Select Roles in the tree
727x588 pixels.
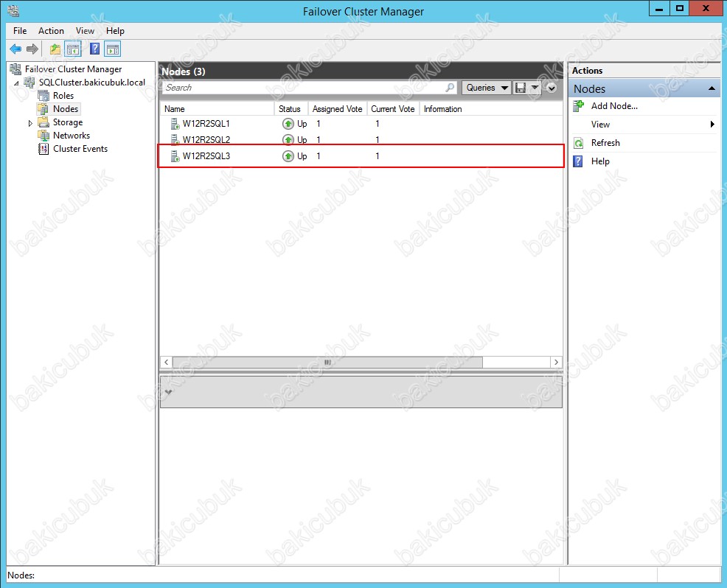[x=63, y=96]
